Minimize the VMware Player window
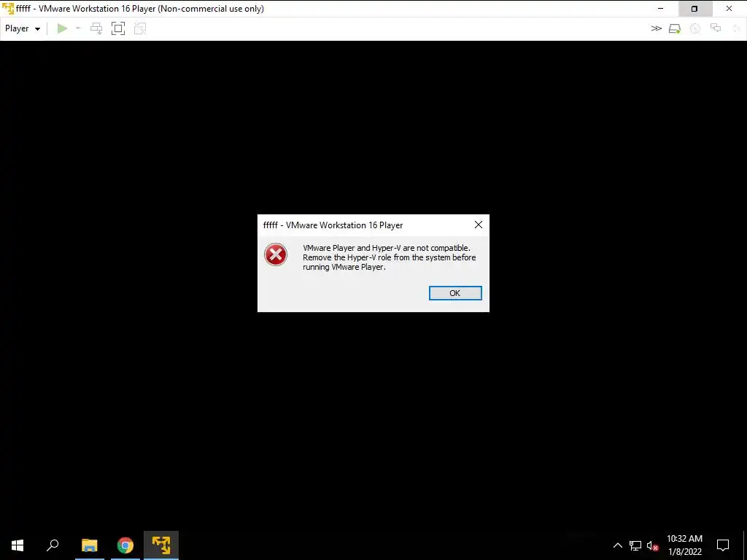This screenshot has width=747, height=560. coord(660,9)
